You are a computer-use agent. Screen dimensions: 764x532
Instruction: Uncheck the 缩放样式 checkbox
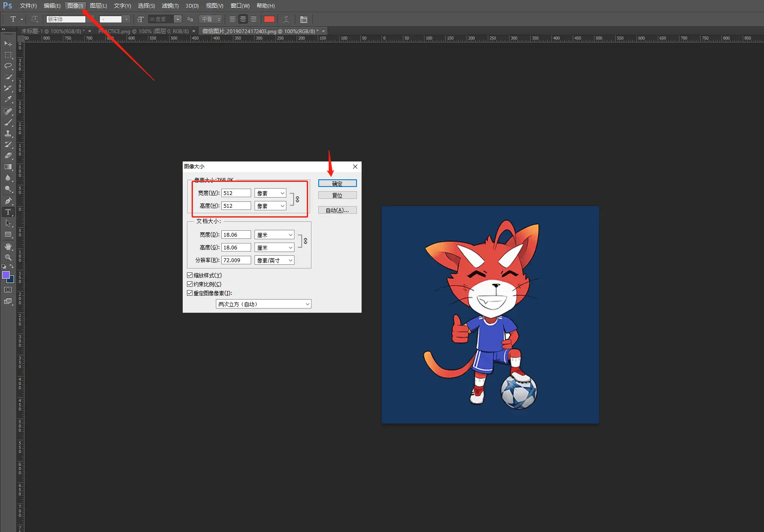(x=190, y=275)
